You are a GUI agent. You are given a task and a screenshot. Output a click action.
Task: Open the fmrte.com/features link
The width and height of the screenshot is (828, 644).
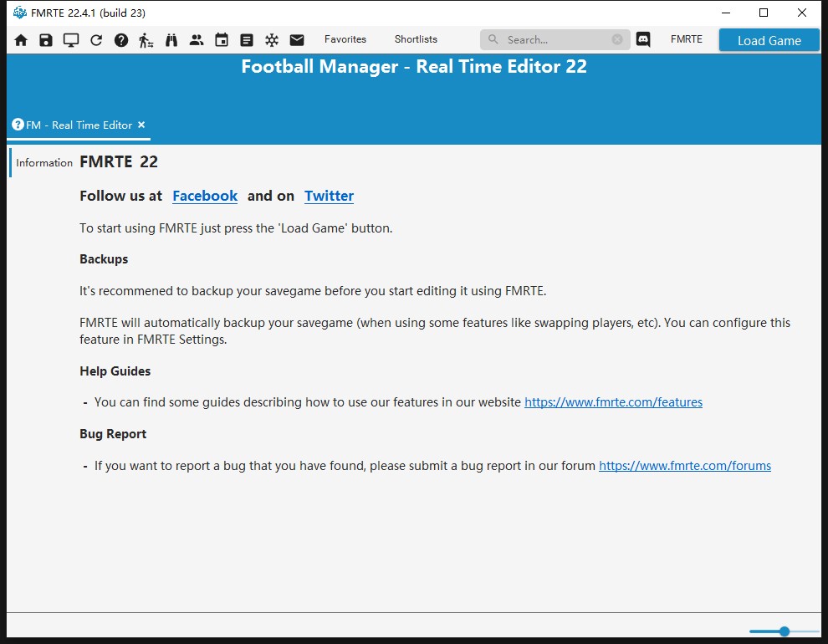[x=613, y=402]
